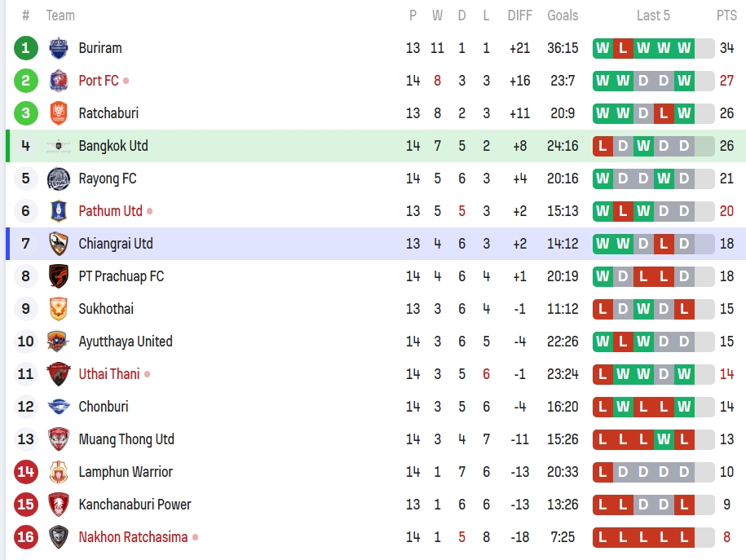746x560 pixels.
Task: Click the Muang Thong Utd crest
Action: click(x=59, y=439)
